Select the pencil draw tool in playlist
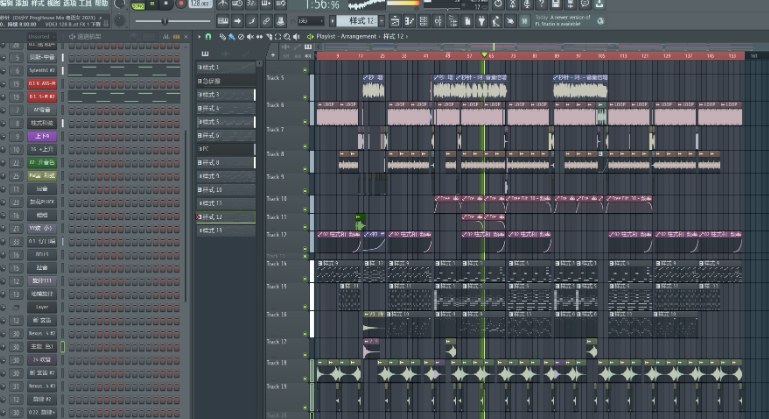Image resolution: width=769 pixels, height=419 pixels. tap(224, 37)
